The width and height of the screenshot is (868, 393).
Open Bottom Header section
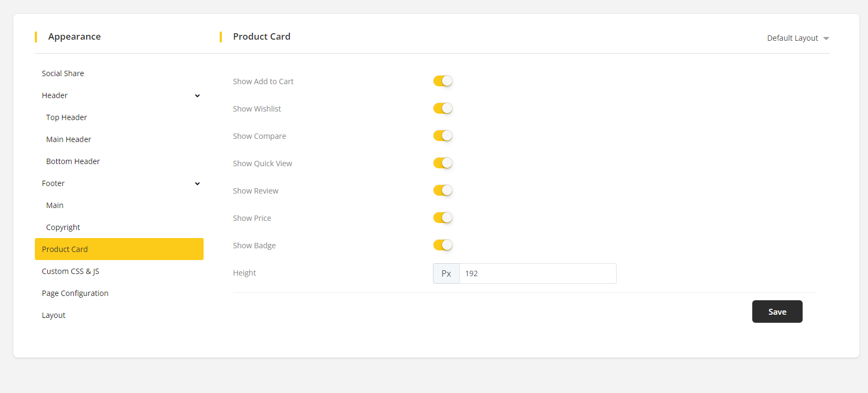point(73,161)
